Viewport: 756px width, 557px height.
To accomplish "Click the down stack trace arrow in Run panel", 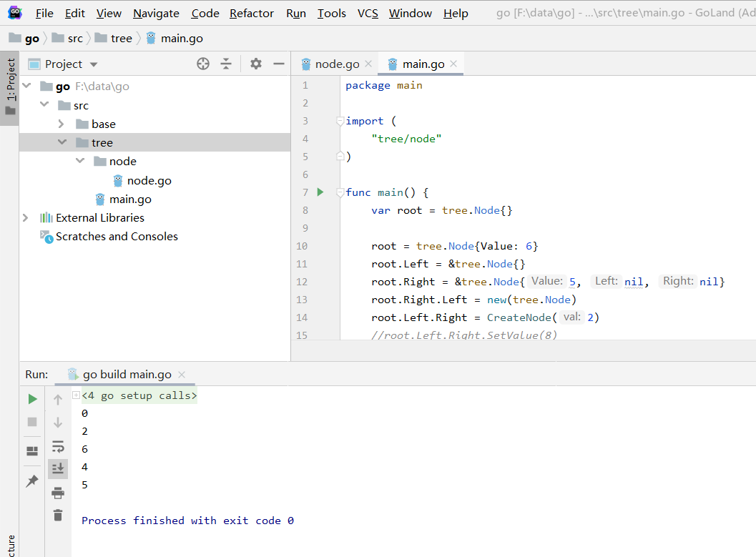I will point(58,423).
